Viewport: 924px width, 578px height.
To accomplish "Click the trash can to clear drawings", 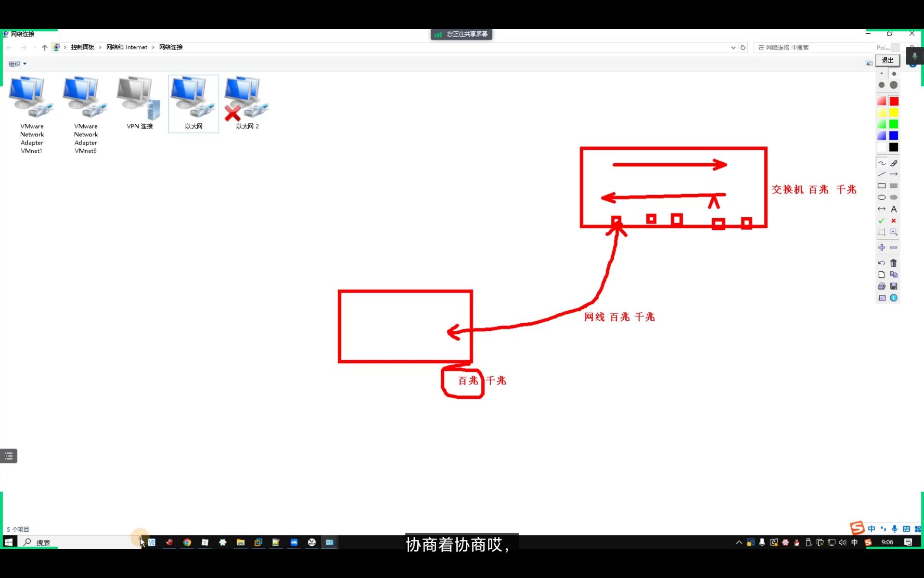I will pyautogui.click(x=894, y=263).
